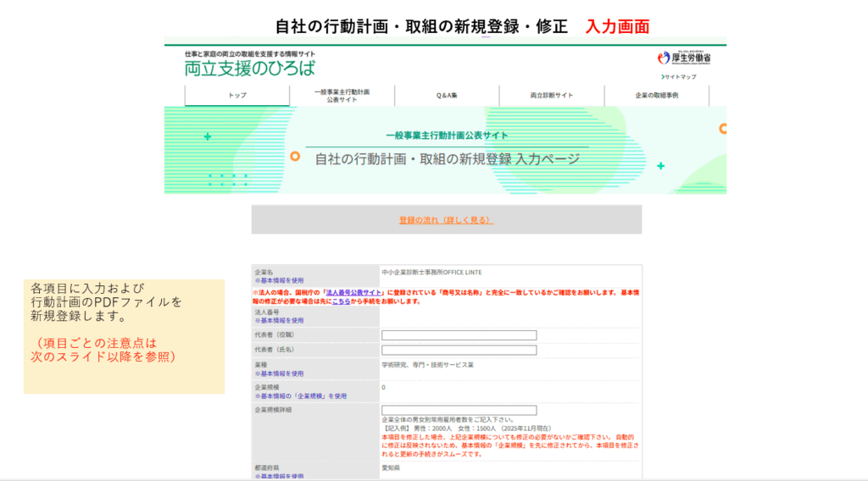Click the 両立支援のひろば site logo

[x=250, y=69]
